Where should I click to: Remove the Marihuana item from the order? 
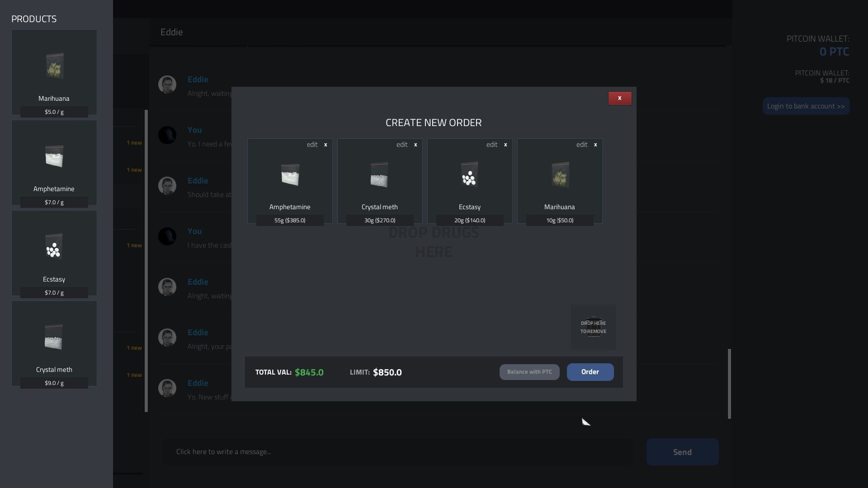tap(595, 145)
